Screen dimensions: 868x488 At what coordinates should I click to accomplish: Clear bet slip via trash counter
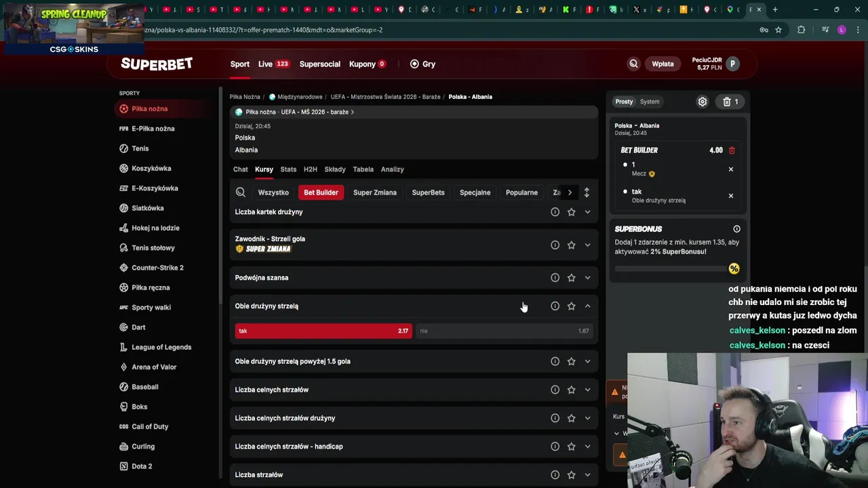pos(731,102)
